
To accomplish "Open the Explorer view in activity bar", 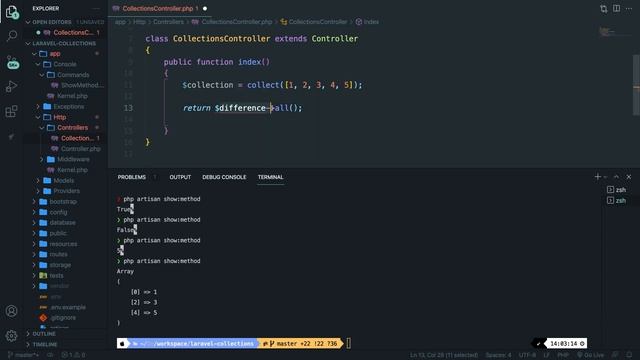I will 12,12.
